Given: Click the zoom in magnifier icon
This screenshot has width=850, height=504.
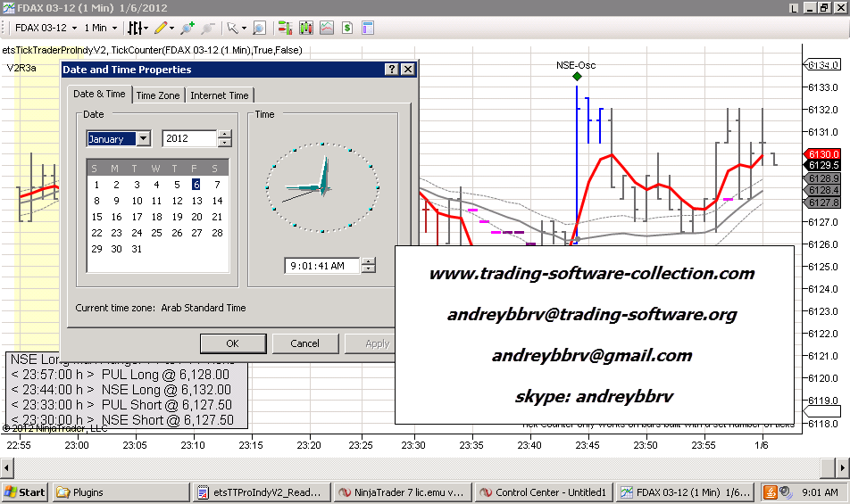Looking at the screenshot, I should (187, 28).
